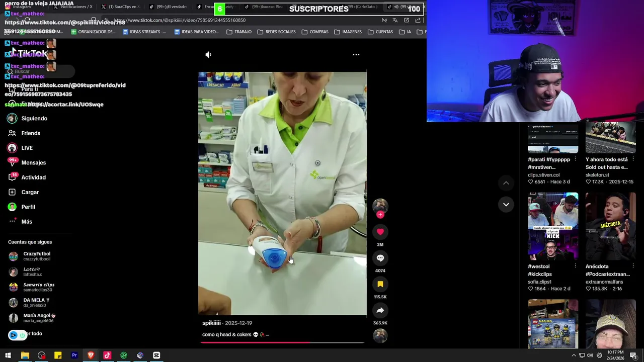644x362 pixels.
Task: Open the TRABAJO bookmarks folder
Action: click(239, 32)
